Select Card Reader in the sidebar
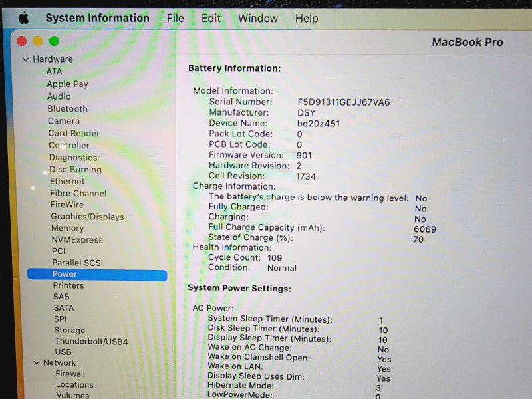532x399 pixels. click(74, 133)
